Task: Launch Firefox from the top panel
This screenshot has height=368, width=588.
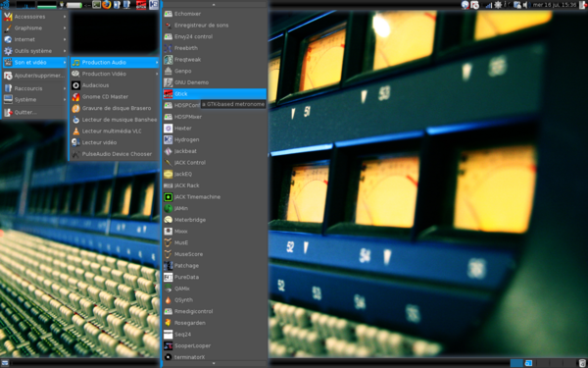Action: tap(107, 5)
